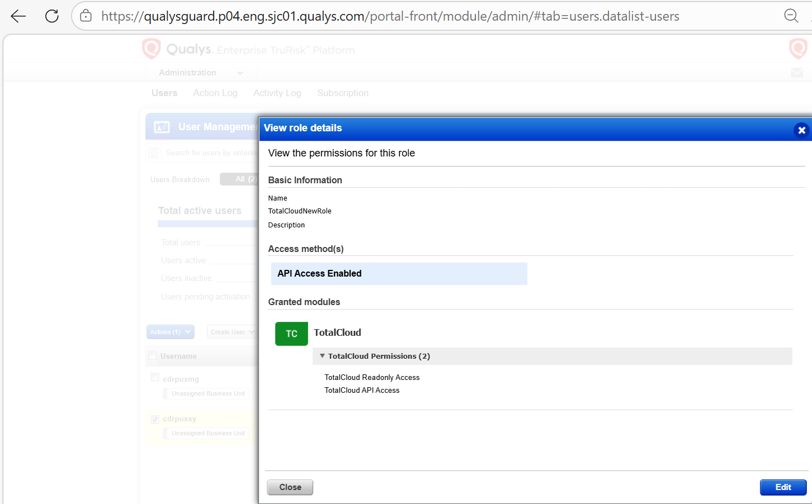The width and height of the screenshot is (812, 504).
Task: Click Unassigned Business Unit tag under cdrpuxsy
Action: (207, 433)
